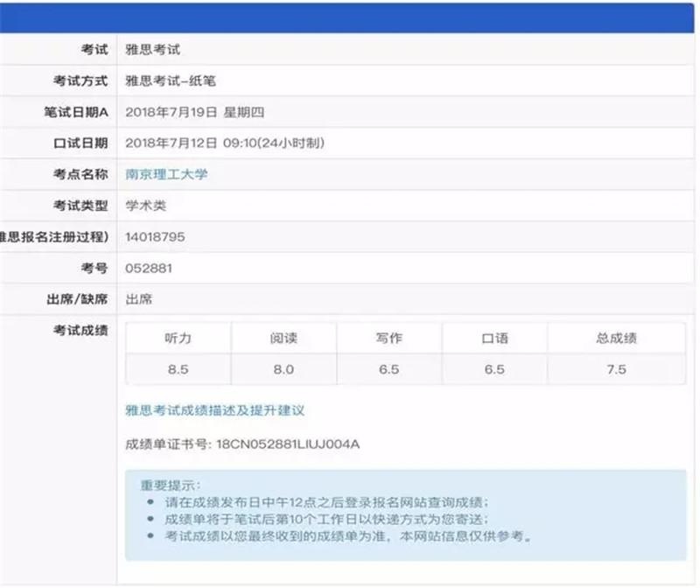Select the 口语 column header

tap(494, 338)
